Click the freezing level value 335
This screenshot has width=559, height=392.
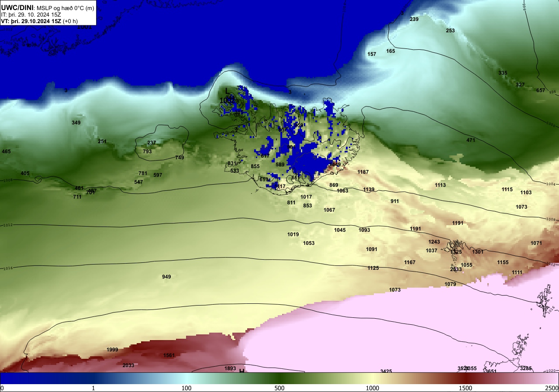503,73
